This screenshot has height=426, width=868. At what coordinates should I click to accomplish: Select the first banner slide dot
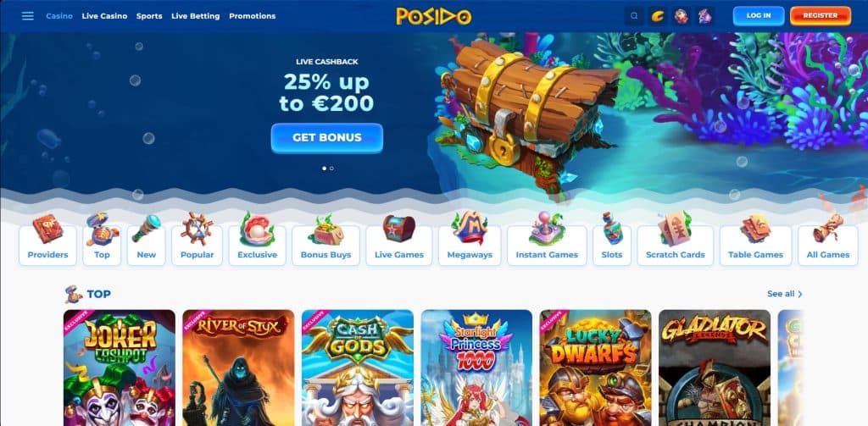pos(325,169)
